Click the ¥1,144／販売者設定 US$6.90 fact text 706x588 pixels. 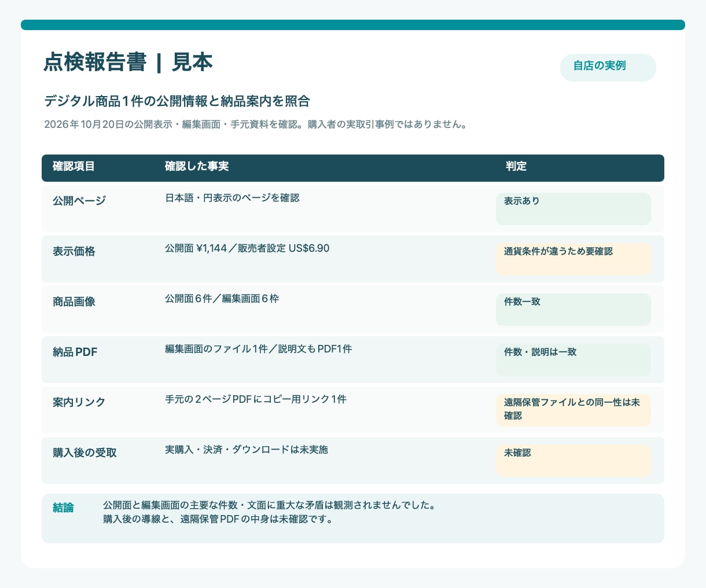coord(247,248)
